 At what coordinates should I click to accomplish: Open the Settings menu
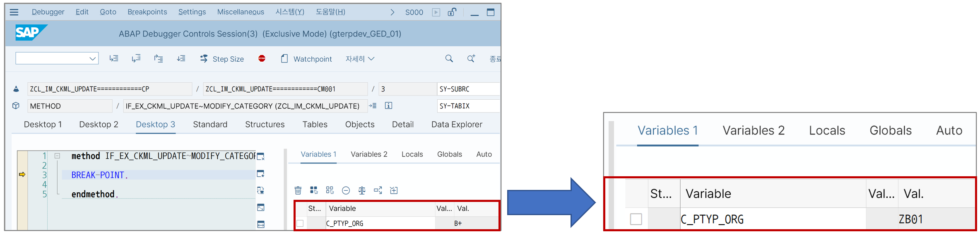click(x=192, y=12)
